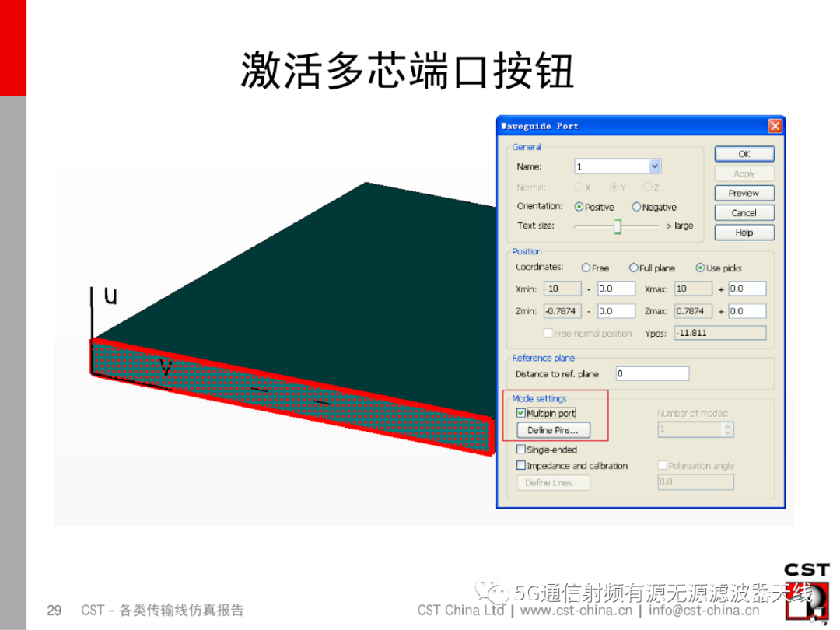Click the Preview button
The height and width of the screenshot is (630, 840).
(744, 193)
